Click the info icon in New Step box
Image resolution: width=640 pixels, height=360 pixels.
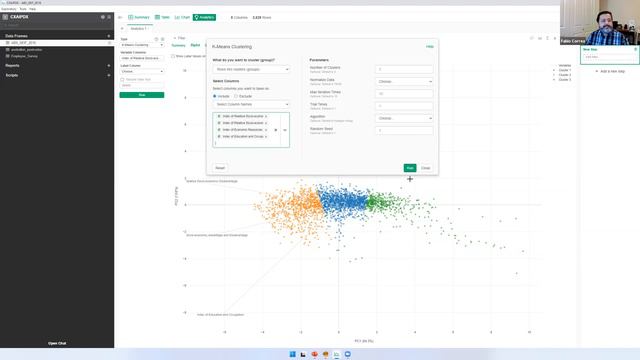click(x=635, y=49)
